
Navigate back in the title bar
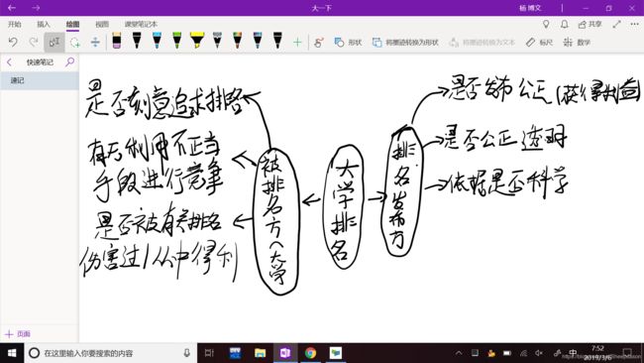pos(12,8)
